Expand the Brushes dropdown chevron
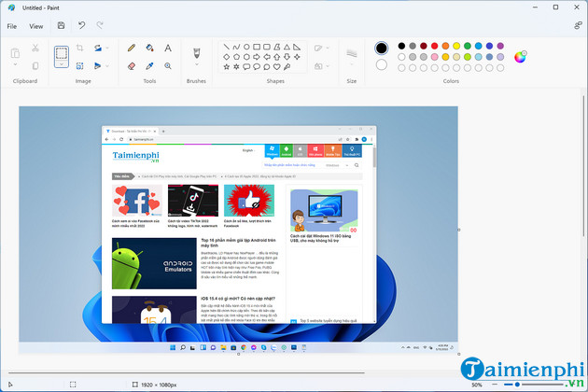Viewport: 588px width, 392px height. click(197, 64)
